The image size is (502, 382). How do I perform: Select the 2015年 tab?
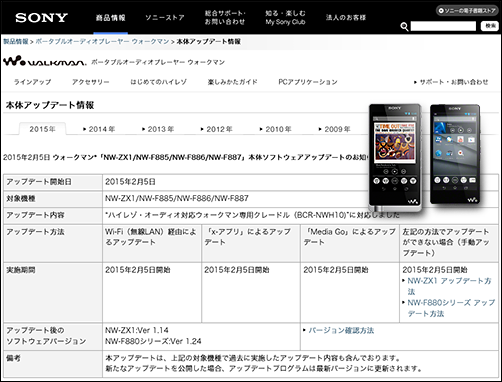pos(42,129)
